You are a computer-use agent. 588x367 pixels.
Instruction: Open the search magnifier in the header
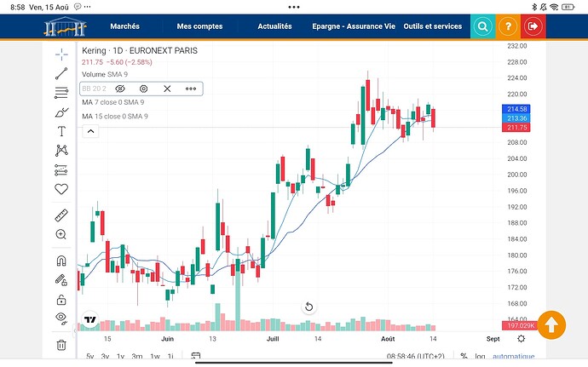point(482,26)
